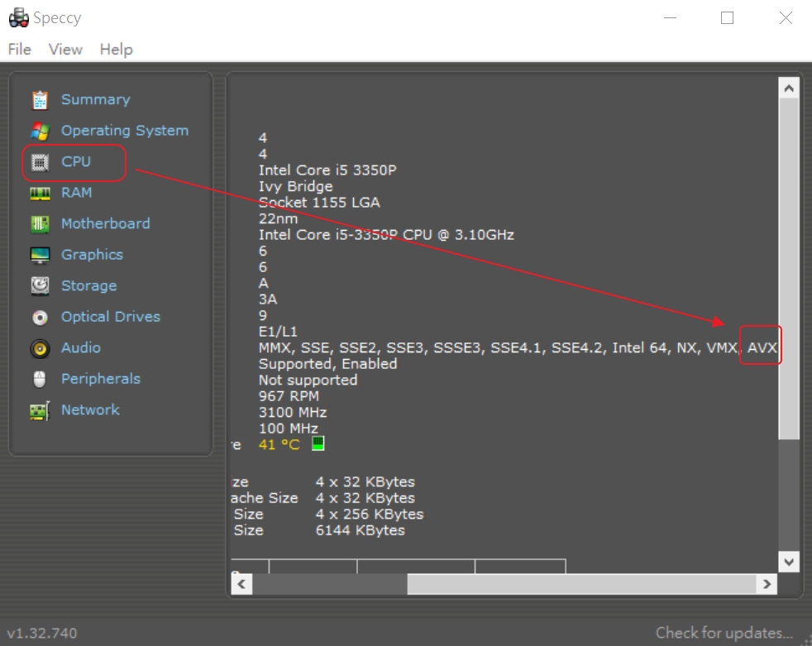Click the horizontal scrollbar right arrow
812x646 pixels.
(x=767, y=584)
